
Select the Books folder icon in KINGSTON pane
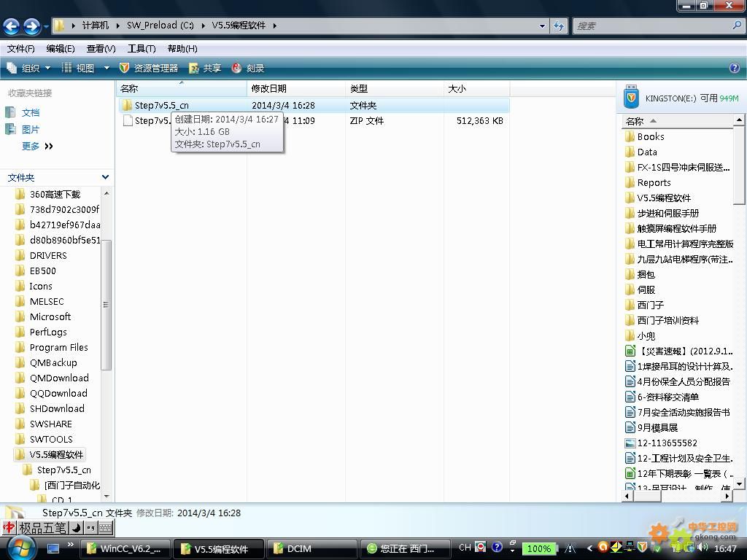pyautogui.click(x=630, y=136)
